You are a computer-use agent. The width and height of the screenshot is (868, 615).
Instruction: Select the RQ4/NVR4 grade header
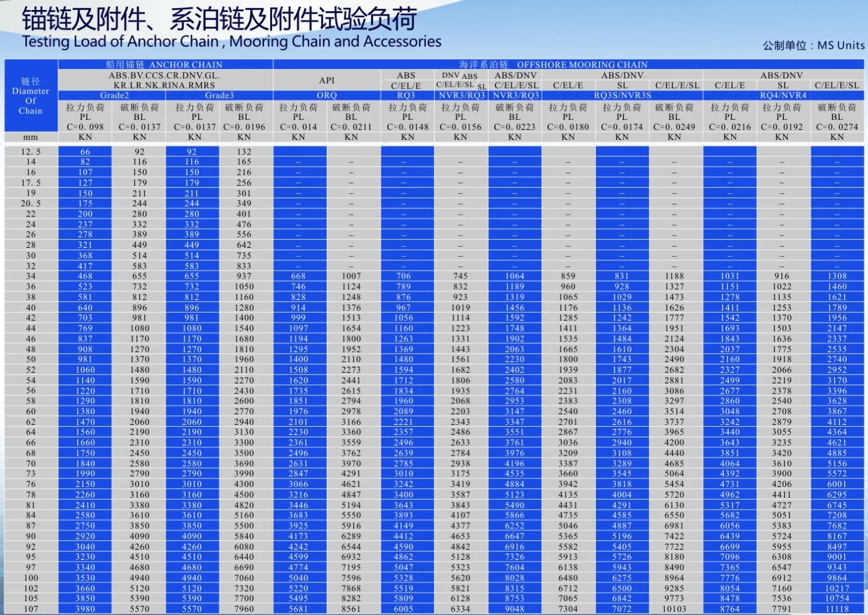(x=783, y=95)
